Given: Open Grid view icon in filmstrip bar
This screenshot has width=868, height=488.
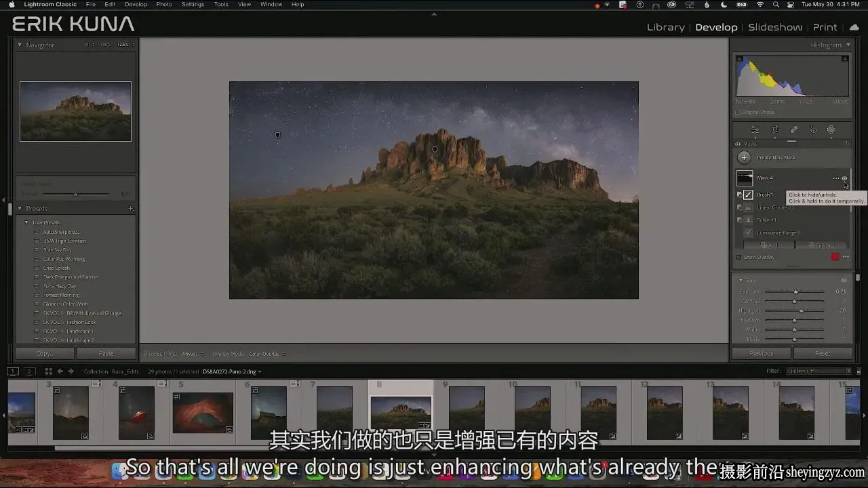Looking at the screenshot, I should pos(48,371).
